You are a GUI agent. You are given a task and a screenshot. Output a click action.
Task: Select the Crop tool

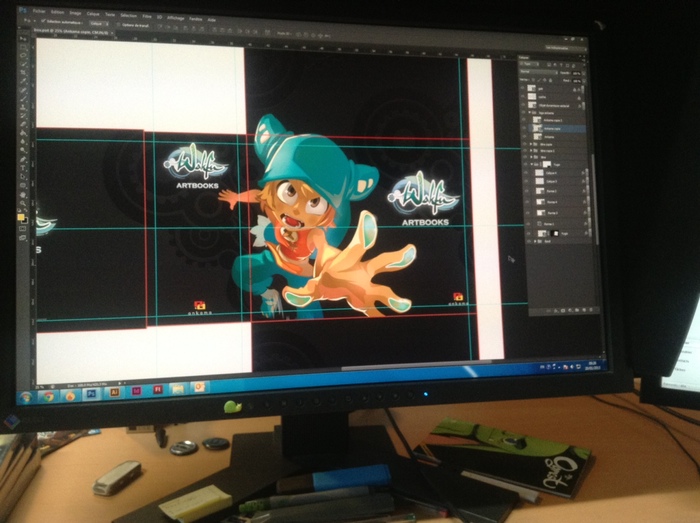(x=23, y=72)
